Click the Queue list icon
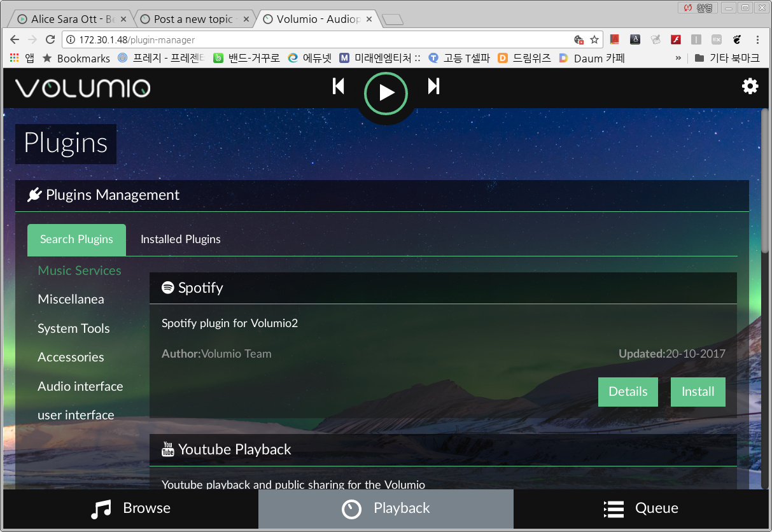This screenshot has width=772, height=532. [x=614, y=509]
